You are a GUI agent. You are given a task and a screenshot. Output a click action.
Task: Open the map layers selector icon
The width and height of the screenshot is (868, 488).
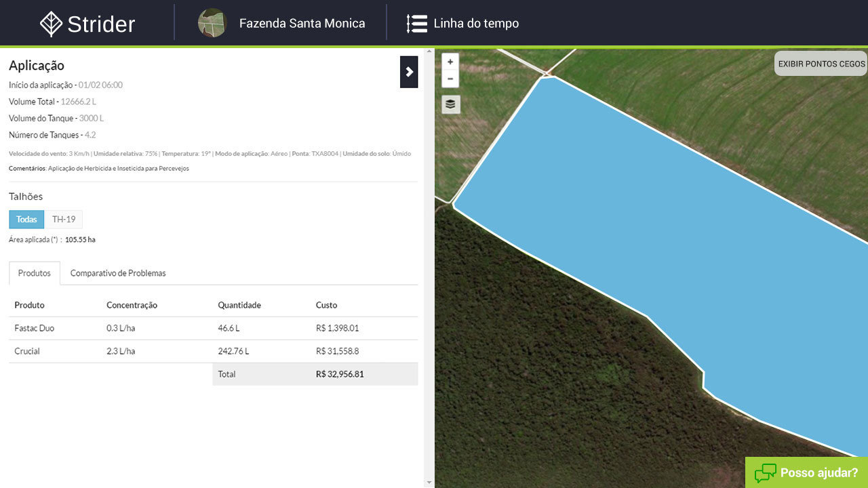click(x=451, y=104)
